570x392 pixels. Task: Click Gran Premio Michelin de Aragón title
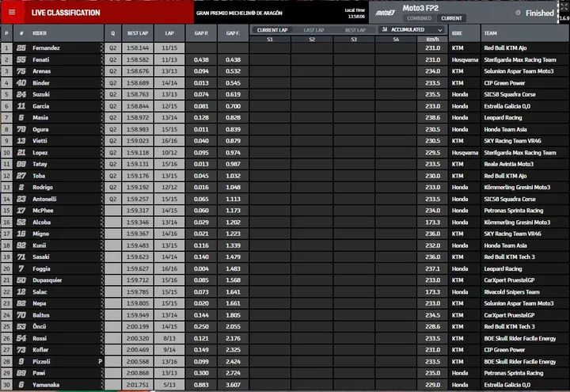(x=239, y=13)
